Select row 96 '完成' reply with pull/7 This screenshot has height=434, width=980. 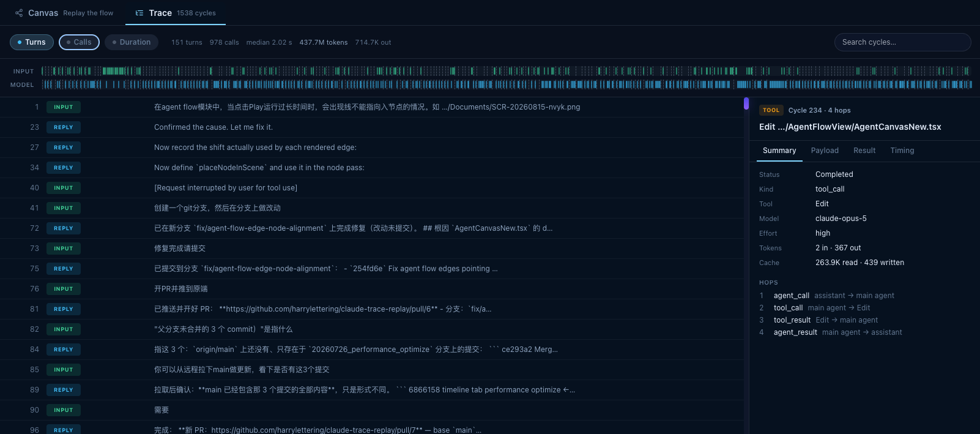click(x=372, y=427)
